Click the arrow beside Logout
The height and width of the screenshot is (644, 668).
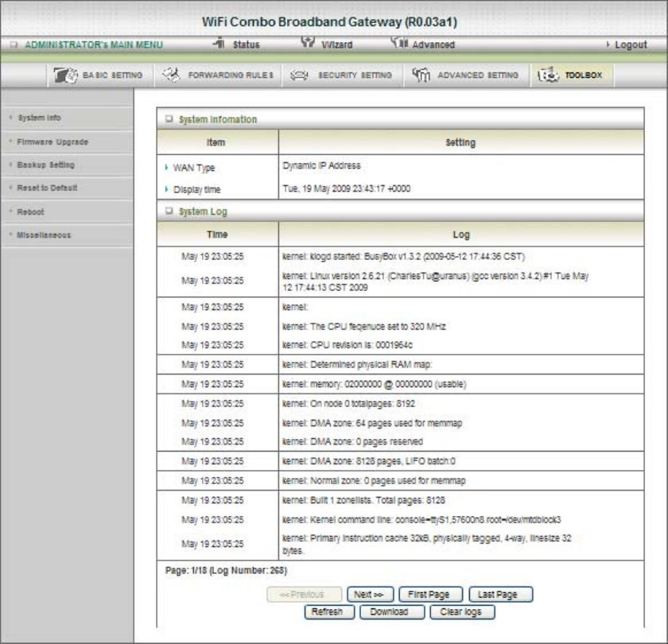608,45
